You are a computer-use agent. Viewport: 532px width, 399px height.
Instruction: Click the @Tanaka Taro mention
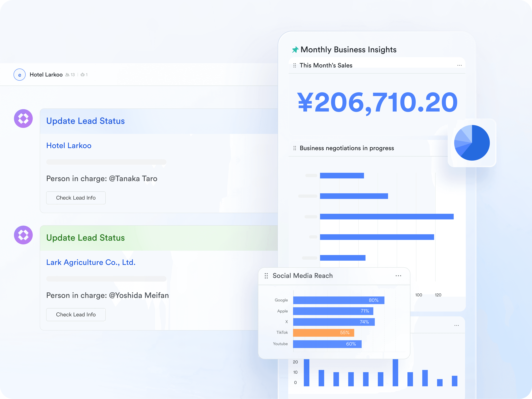pyautogui.click(x=133, y=179)
